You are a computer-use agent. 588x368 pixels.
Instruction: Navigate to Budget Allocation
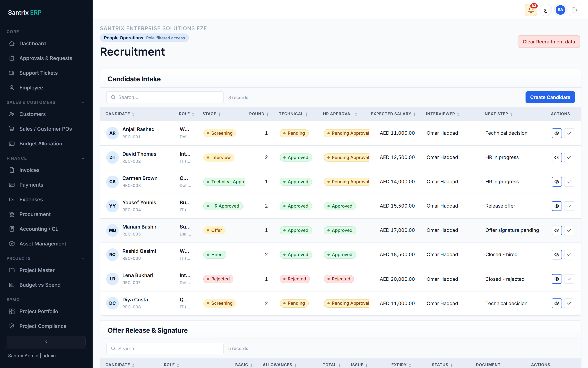coord(46,144)
